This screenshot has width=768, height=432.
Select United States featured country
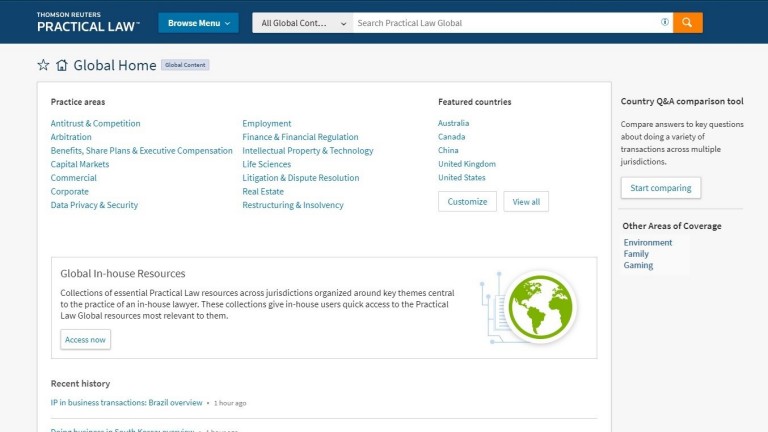point(462,177)
